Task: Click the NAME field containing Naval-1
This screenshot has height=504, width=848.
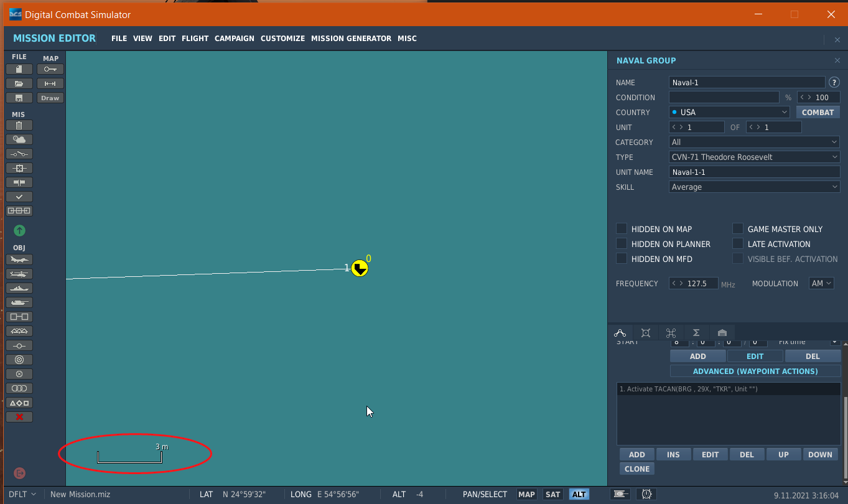Action: (x=747, y=82)
